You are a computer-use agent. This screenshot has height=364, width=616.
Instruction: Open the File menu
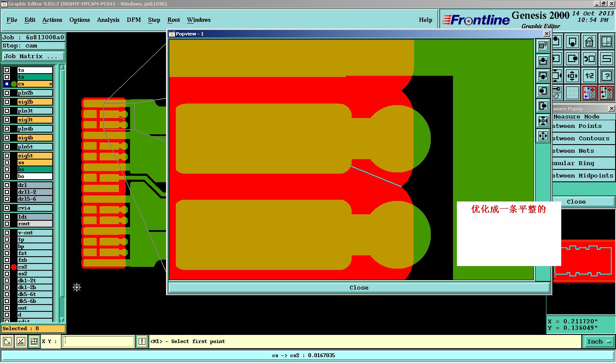[12, 20]
